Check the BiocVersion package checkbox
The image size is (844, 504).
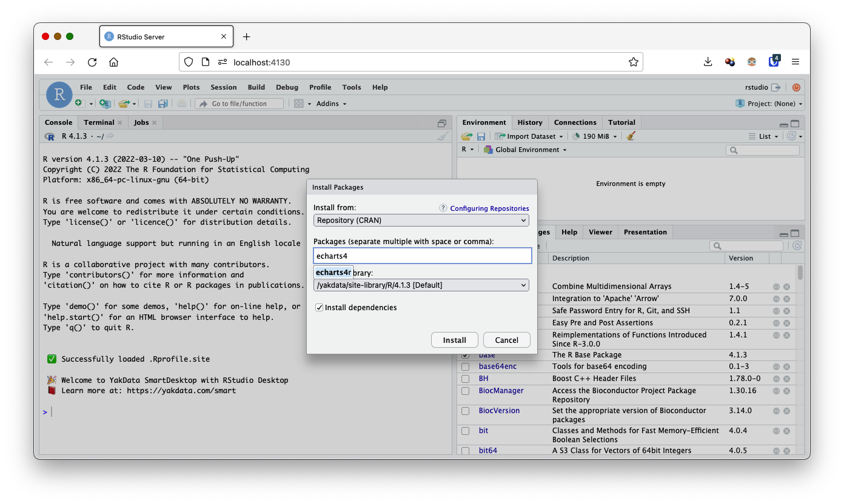click(466, 411)
